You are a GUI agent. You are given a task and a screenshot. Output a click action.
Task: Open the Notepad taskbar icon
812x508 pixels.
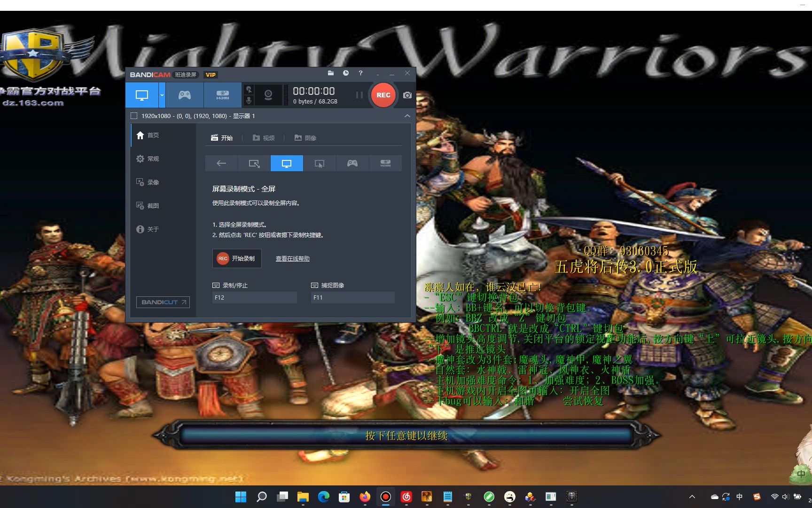coord(448,497)
